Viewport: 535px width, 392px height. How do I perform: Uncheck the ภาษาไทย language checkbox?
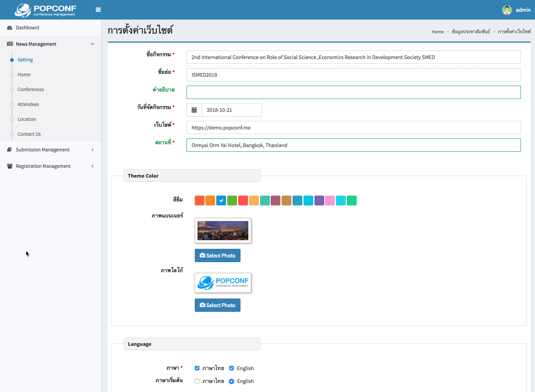pyautogui.click(x=197, y=368)
